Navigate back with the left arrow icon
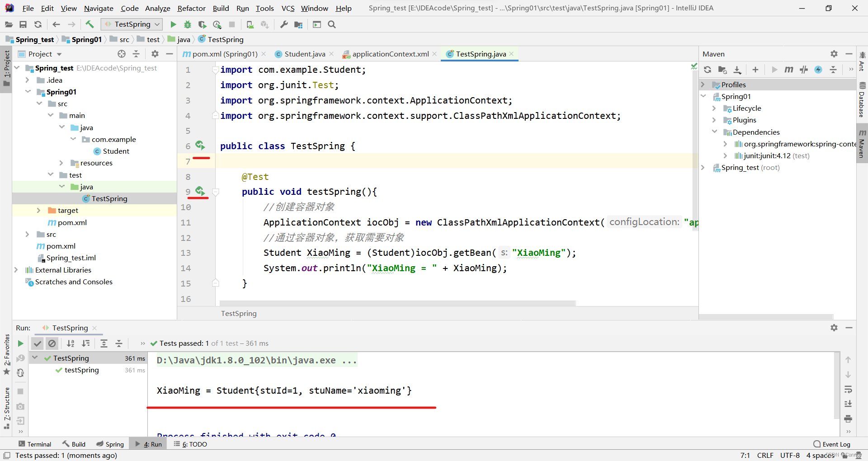 click(x=56, y=24)
